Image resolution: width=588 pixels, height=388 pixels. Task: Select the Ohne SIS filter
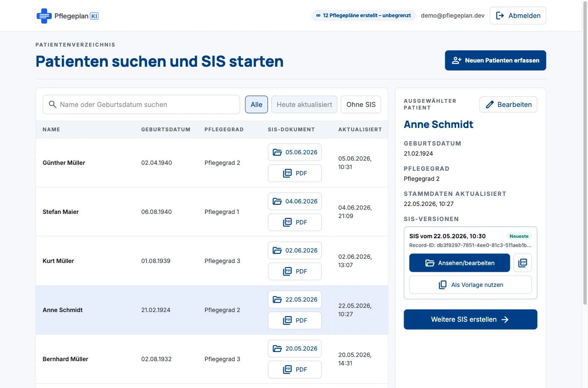[361, 104]
